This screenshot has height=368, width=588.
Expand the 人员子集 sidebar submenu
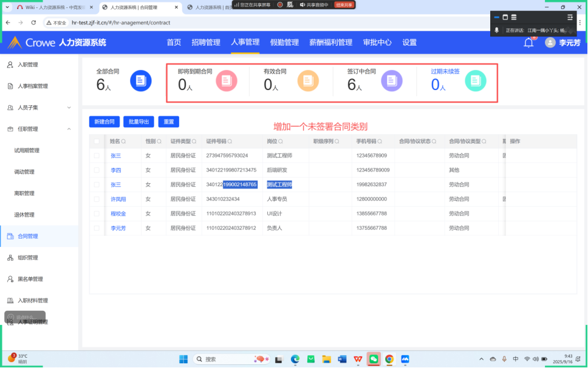(x=69, y=108)
